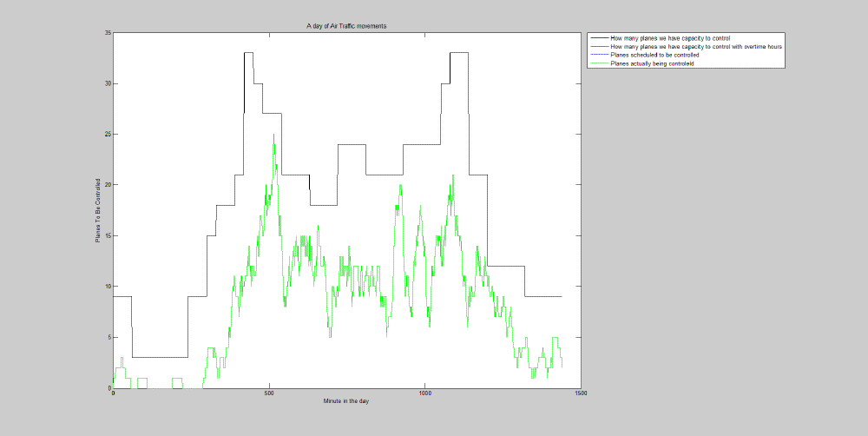Click the blue dashed line sample in legend
Screen dimensions: 868x436
point(598,55)
